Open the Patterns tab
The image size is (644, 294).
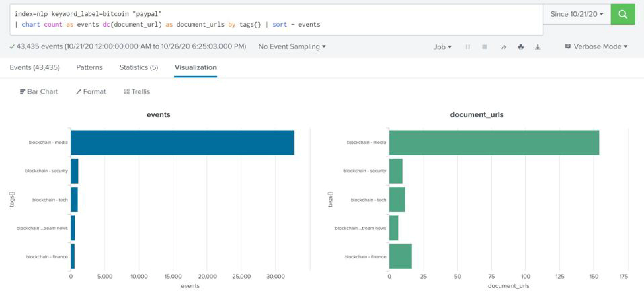[x=89, y=67]
